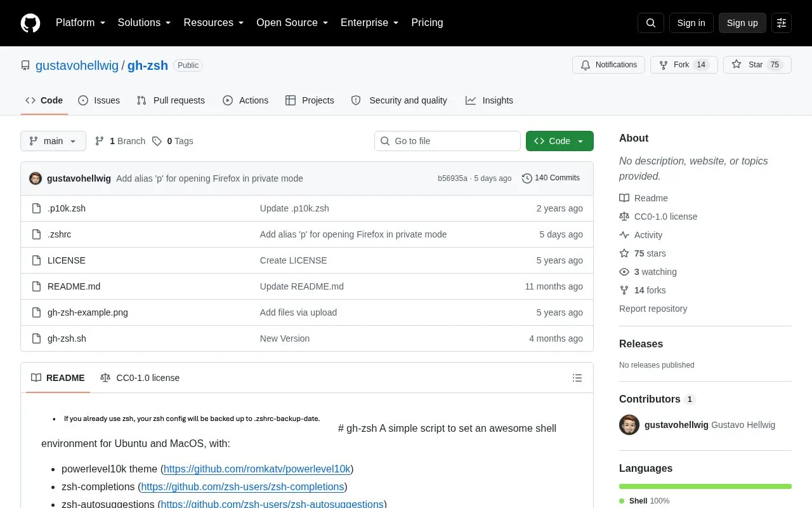Click the Shell 100% language entry
The width and height of the screenshot is (812, 508).
(x=644, y=501)
